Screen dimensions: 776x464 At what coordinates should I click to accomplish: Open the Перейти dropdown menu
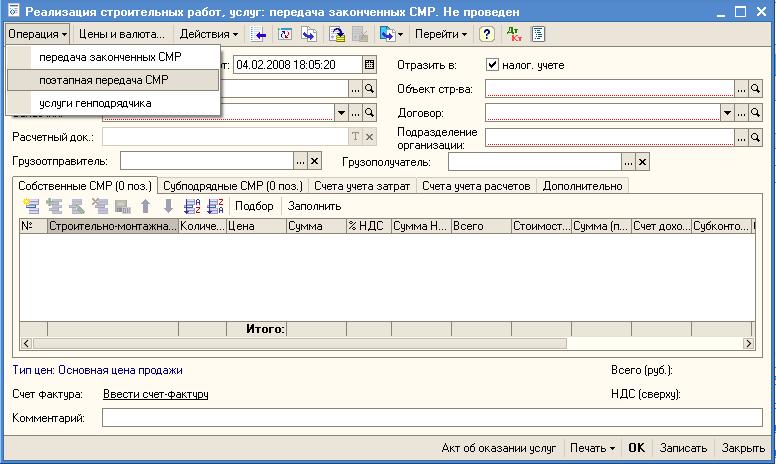(x=441, y=34)
